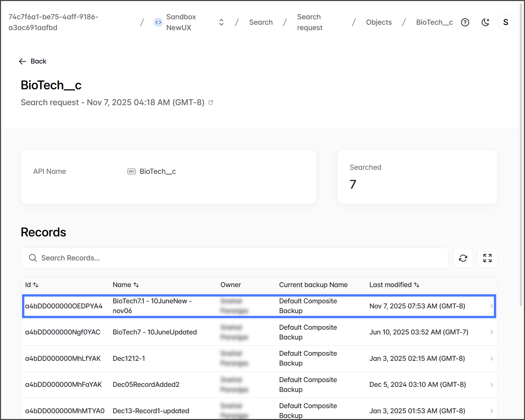Toggle dark mode moon icon

pos(485,22)
